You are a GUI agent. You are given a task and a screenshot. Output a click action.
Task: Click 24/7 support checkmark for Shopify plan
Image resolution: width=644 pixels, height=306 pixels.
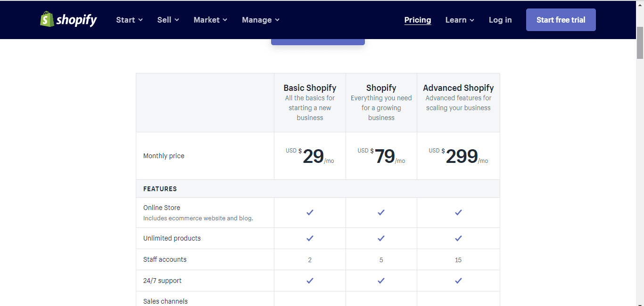[381, 281]
